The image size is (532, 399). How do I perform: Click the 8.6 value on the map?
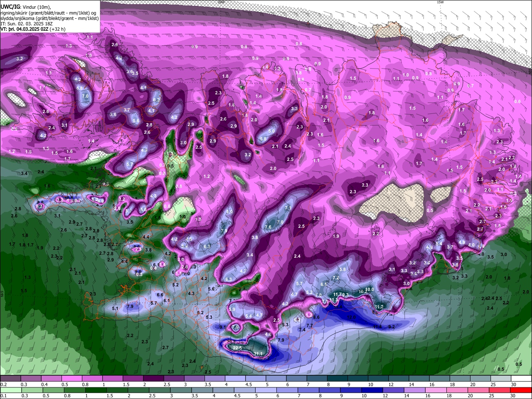tap(316, 317)
